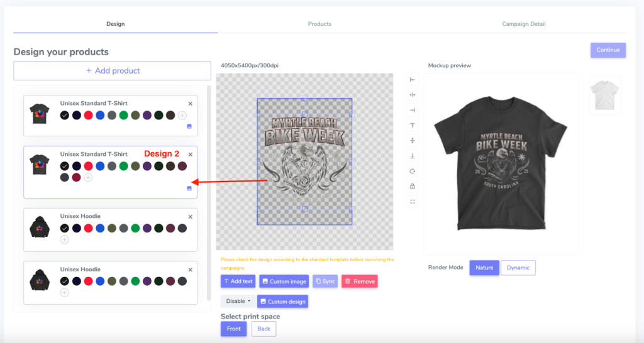The height and width of the screenshot is (343, 644).
Task: Remove the first Unisex Hoodie card
Action: (x=190, y=217)
